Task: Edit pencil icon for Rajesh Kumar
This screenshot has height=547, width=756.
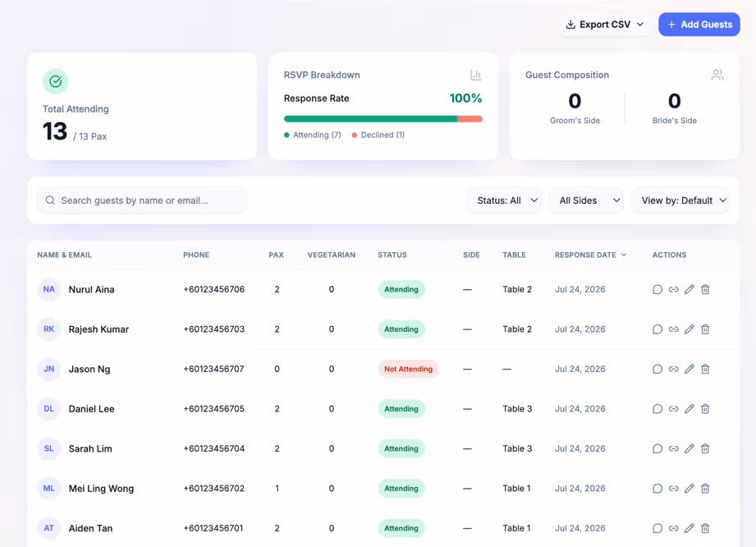Action: click(690, 329)
